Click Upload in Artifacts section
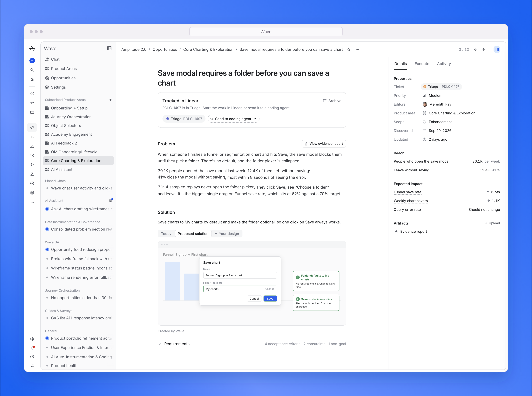The image size is (532, 396). coord(492,223)
